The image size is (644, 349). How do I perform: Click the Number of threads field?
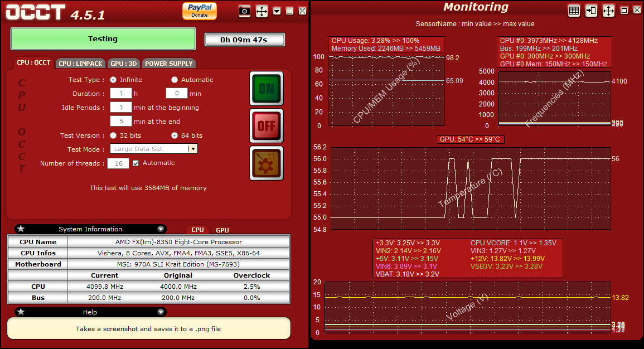click(x=118, y=163)
